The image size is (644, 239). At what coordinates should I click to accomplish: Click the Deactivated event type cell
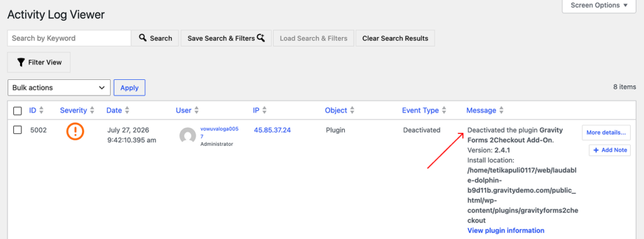[421, 130]
